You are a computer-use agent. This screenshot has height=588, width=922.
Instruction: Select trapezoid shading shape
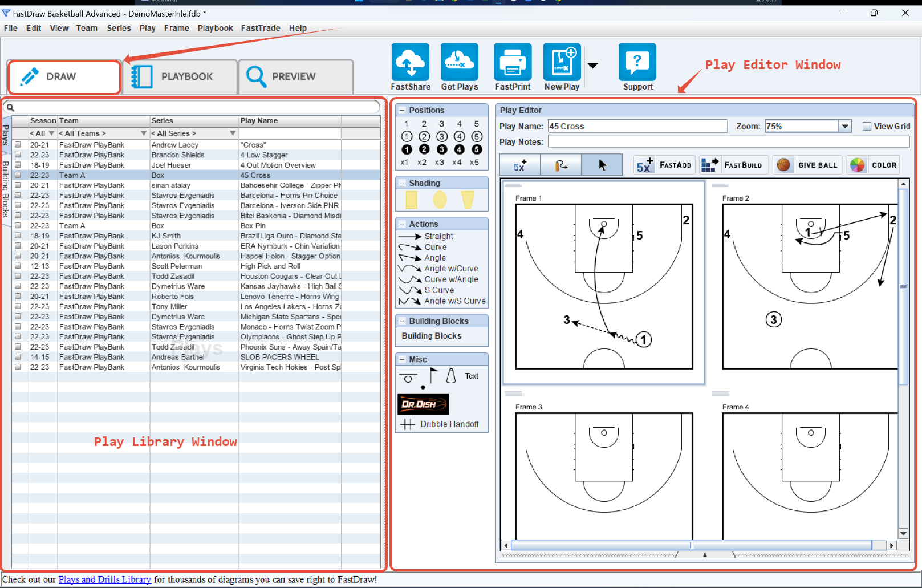click(x=468, y=200)
